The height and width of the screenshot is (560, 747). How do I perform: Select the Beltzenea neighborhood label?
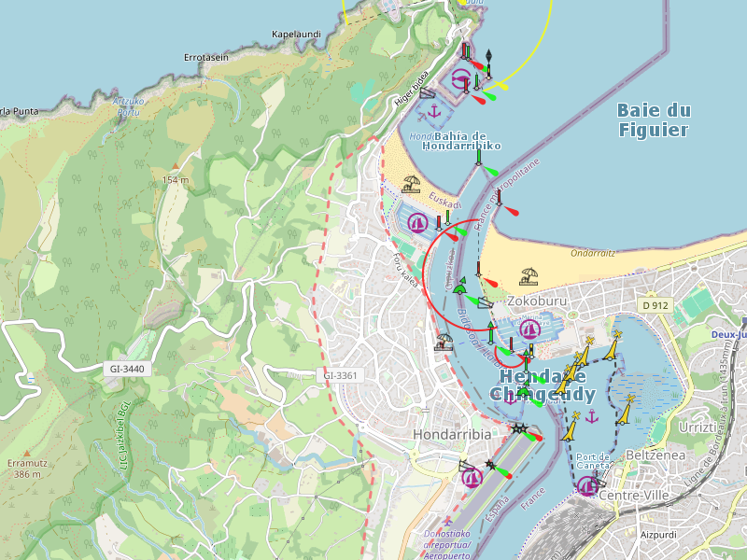658,454
